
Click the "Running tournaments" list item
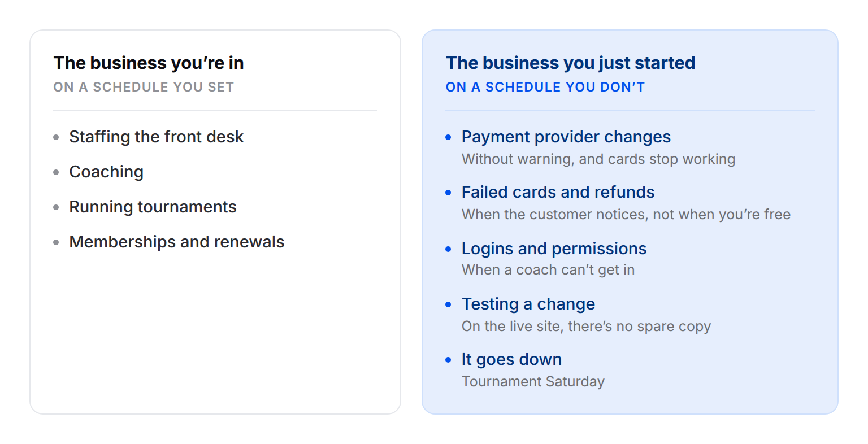point(153,207)
